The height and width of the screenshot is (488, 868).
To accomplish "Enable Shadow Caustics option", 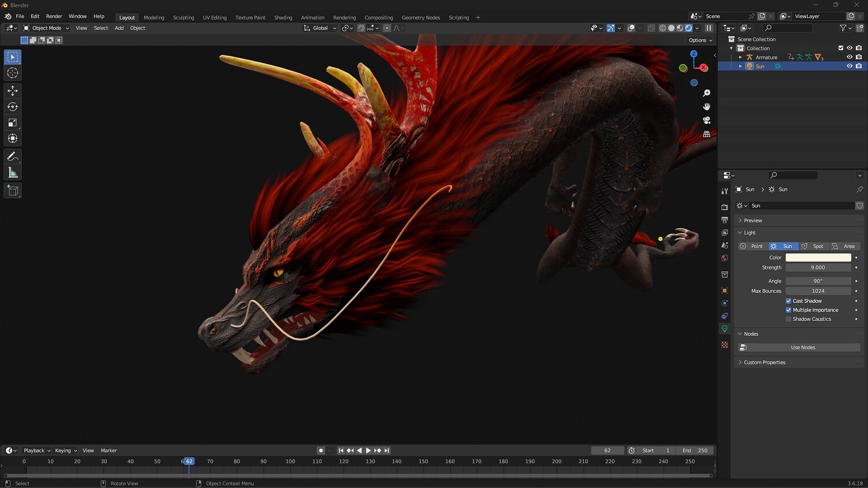I will coord(788,319).
